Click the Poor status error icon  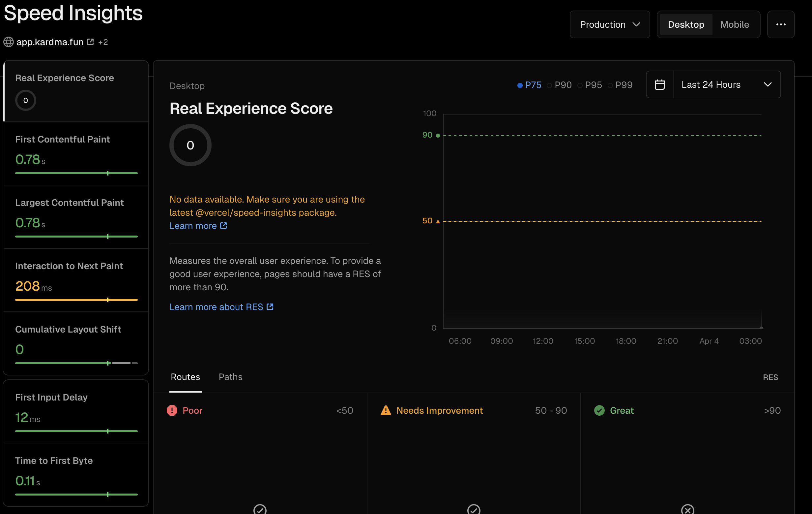coord(172,410)
